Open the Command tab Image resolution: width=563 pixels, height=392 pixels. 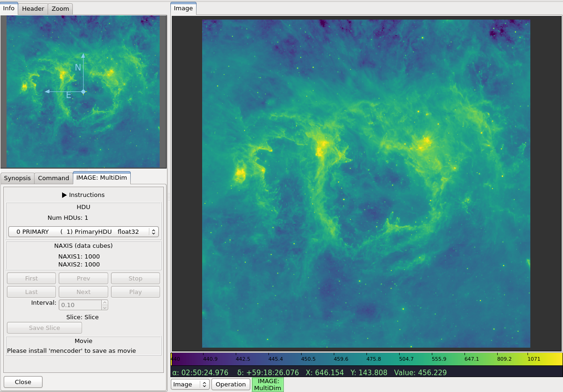pos(54,178)
